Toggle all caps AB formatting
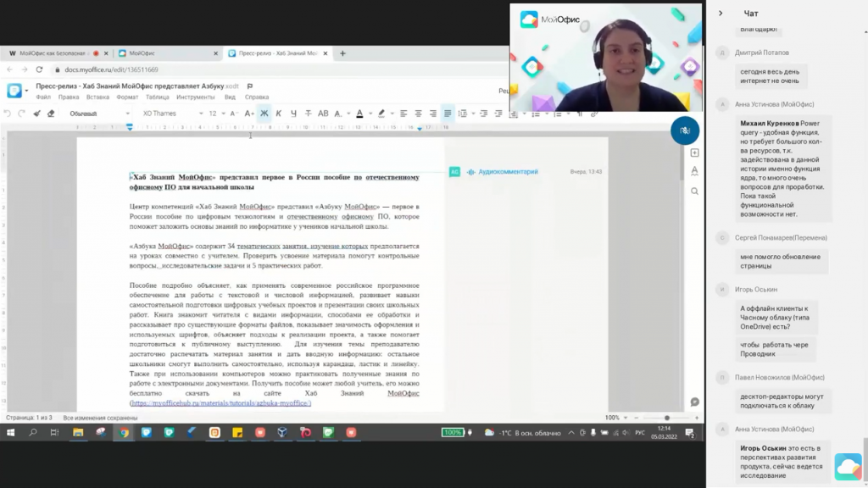Screen dimensions: 868x488 (323, 114)
